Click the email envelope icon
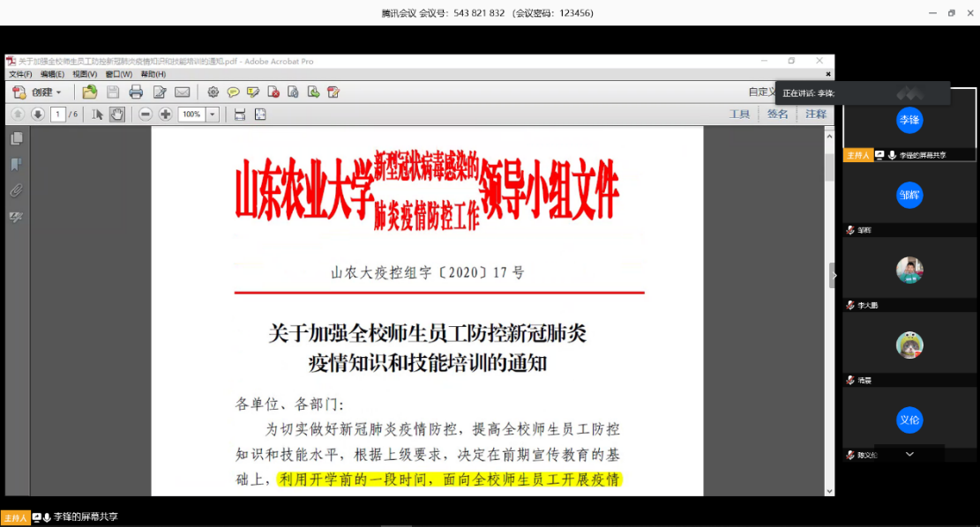Image resolution: width=980 pixels, height=527 pixels. (183, 92)
